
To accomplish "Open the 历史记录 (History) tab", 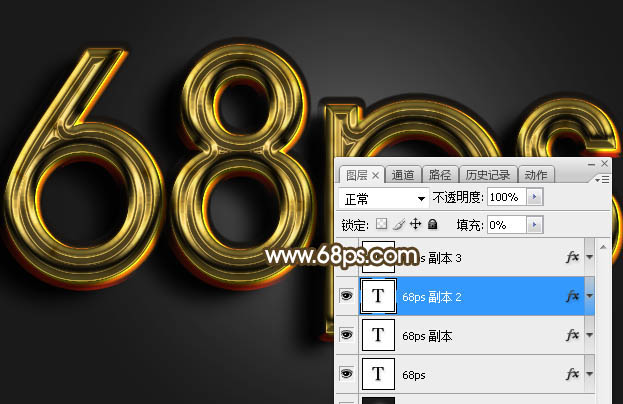I will (488, 175).
